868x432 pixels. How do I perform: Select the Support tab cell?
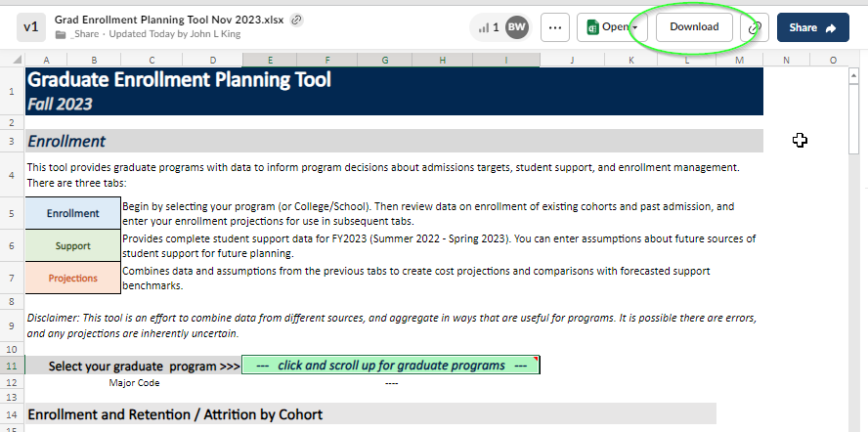(73, 245)
